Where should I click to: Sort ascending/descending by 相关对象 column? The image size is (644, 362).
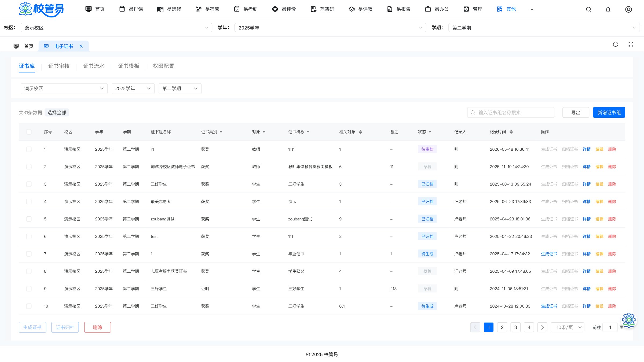(x=360, y=132)
